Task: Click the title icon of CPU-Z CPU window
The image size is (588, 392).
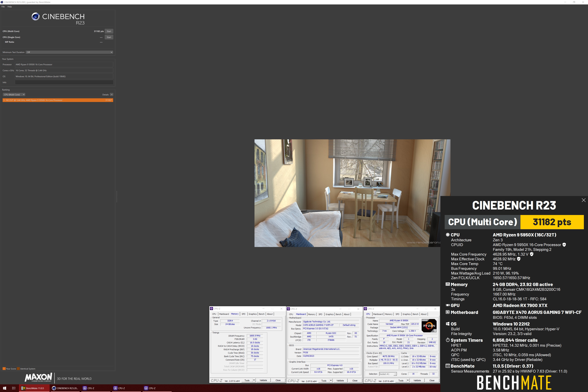Action: point(365,309)
